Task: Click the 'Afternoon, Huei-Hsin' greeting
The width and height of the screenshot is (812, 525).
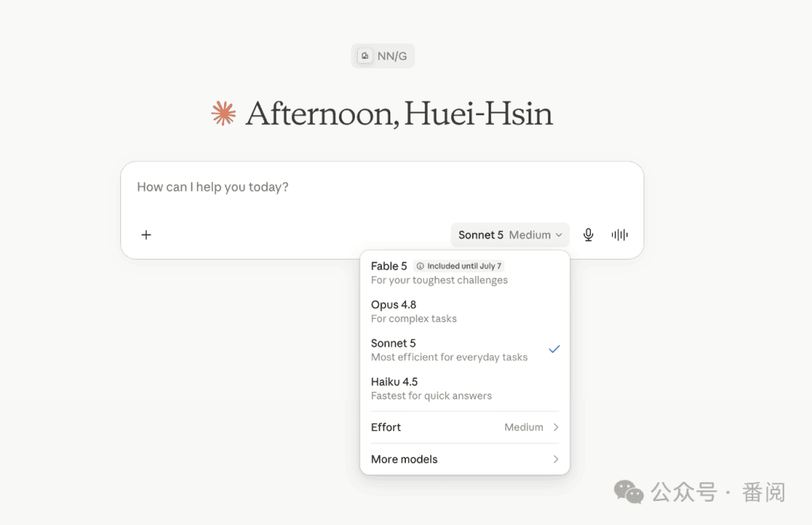Action: (x=398, y=114)
